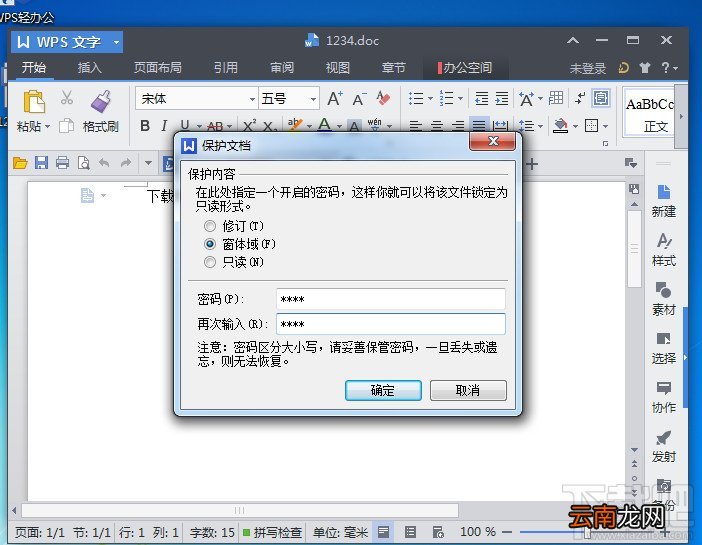Click the Redo arrow icon
702x545 pixels.
[126, 163]
